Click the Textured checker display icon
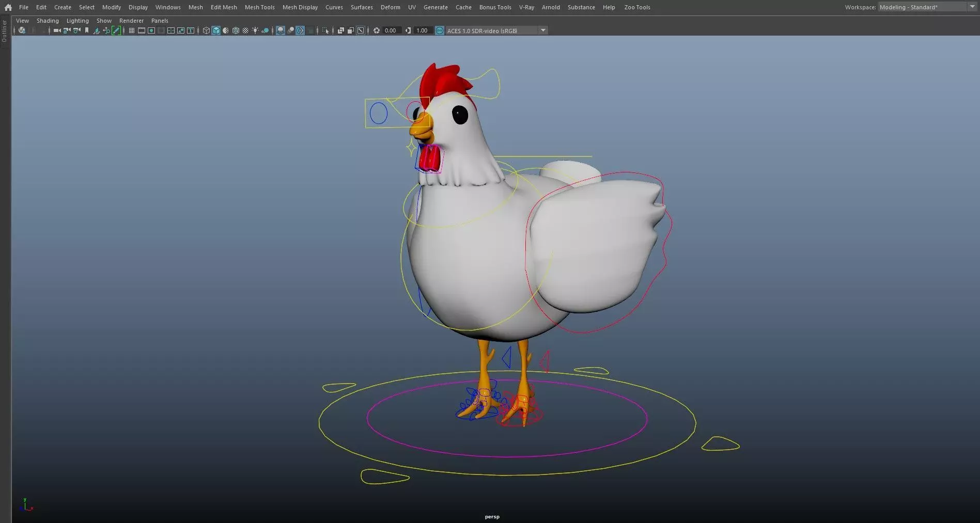 pyautogui.click(x=245, y=30)
